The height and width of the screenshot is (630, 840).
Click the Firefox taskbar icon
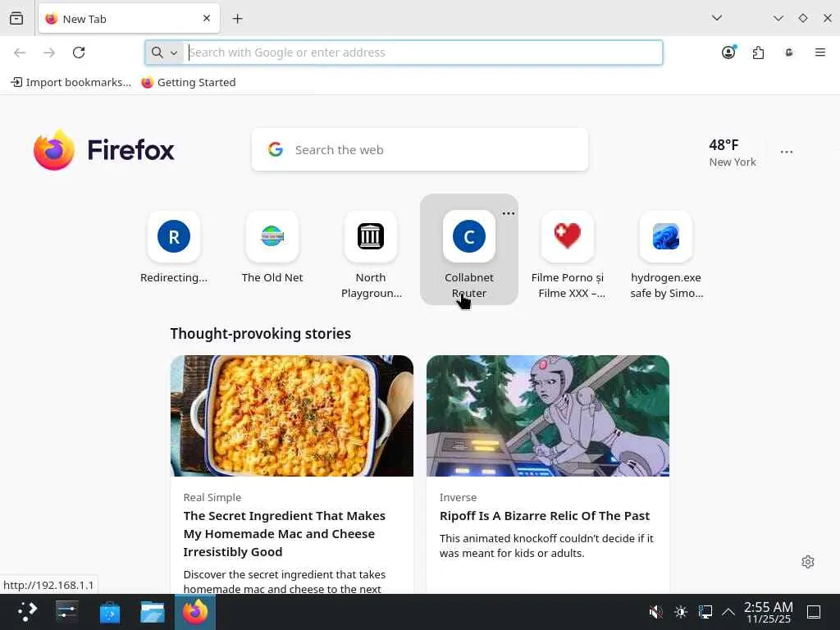pyautogui.click(x=195, y=612)
